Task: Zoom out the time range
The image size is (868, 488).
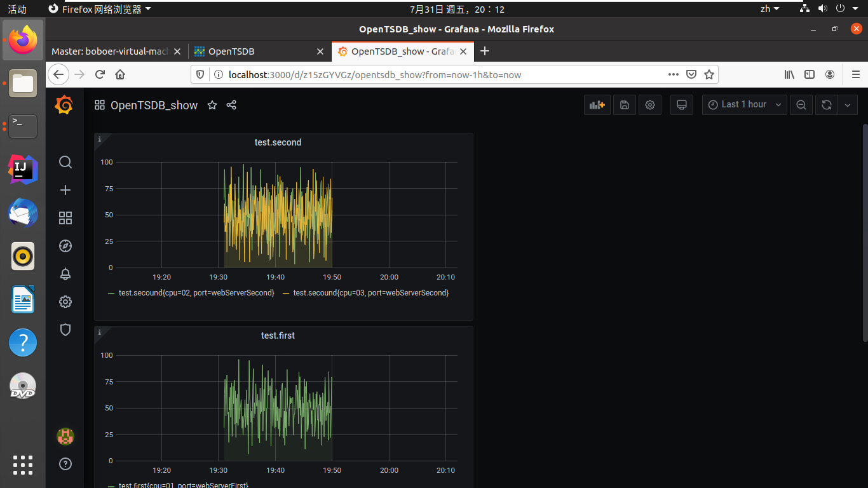Action: coord(801,105)
